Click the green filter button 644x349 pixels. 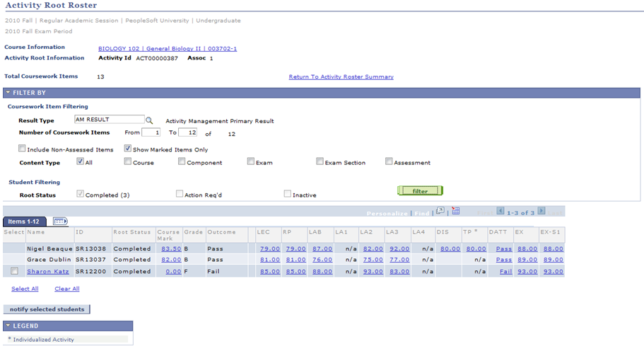point(420,190)
